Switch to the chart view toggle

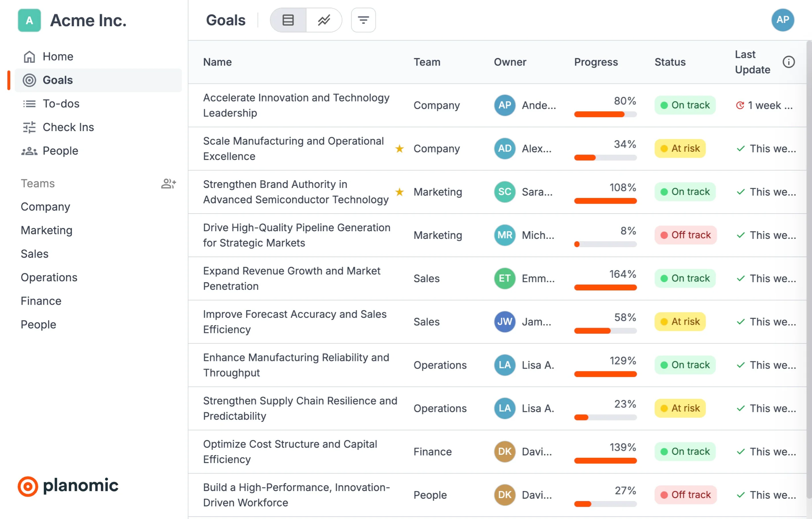[324, 20]
